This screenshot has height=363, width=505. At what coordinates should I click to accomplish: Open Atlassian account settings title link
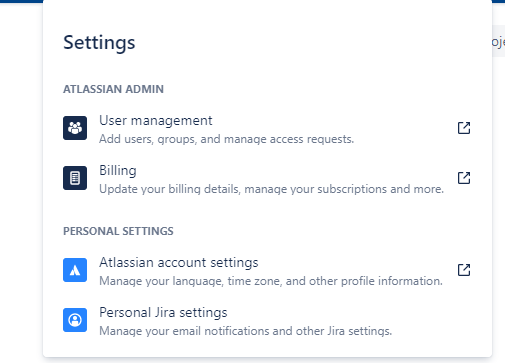pos(179,263)
